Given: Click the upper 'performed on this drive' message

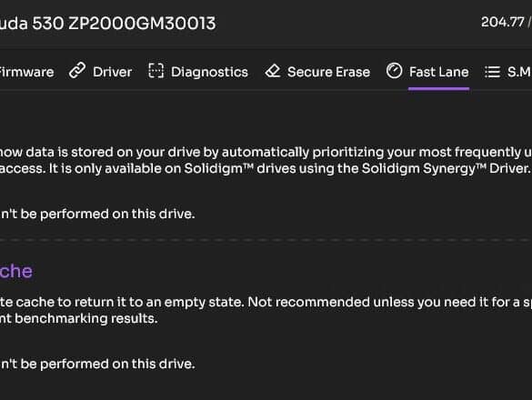Looking at the screenshot, I should click(97, 214).
